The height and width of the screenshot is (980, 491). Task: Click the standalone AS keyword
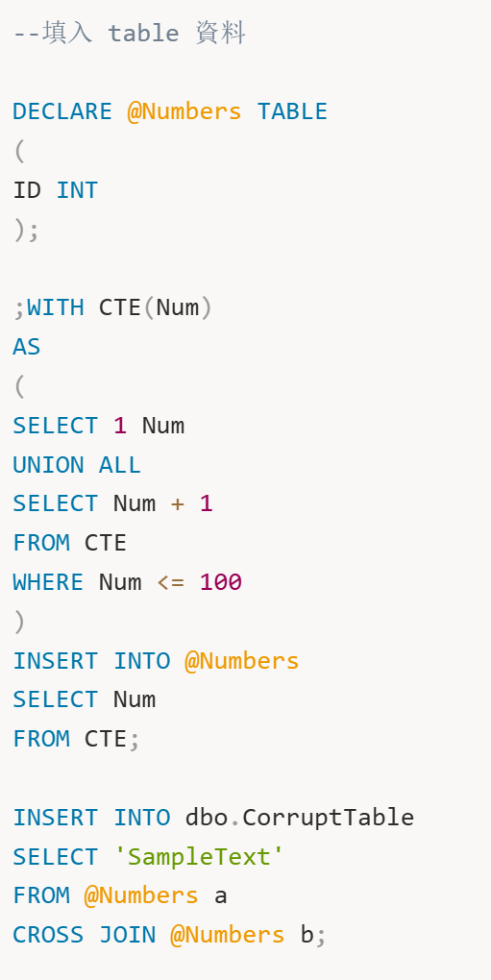27,347
